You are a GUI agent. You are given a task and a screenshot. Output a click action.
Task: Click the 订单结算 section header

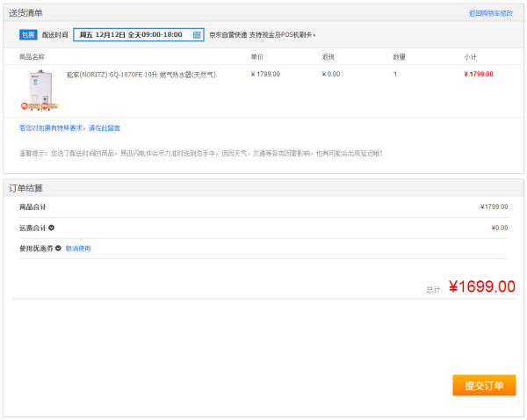coord(25,188)
